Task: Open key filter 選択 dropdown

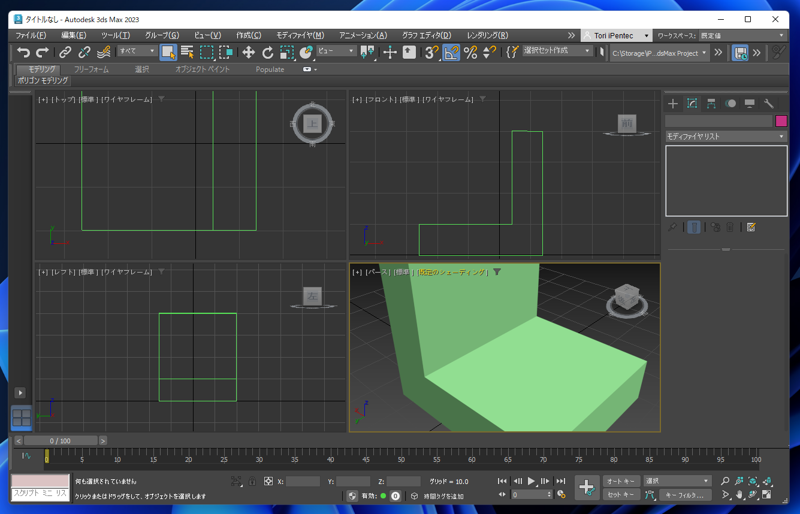Action: click(x=677, y=481)
